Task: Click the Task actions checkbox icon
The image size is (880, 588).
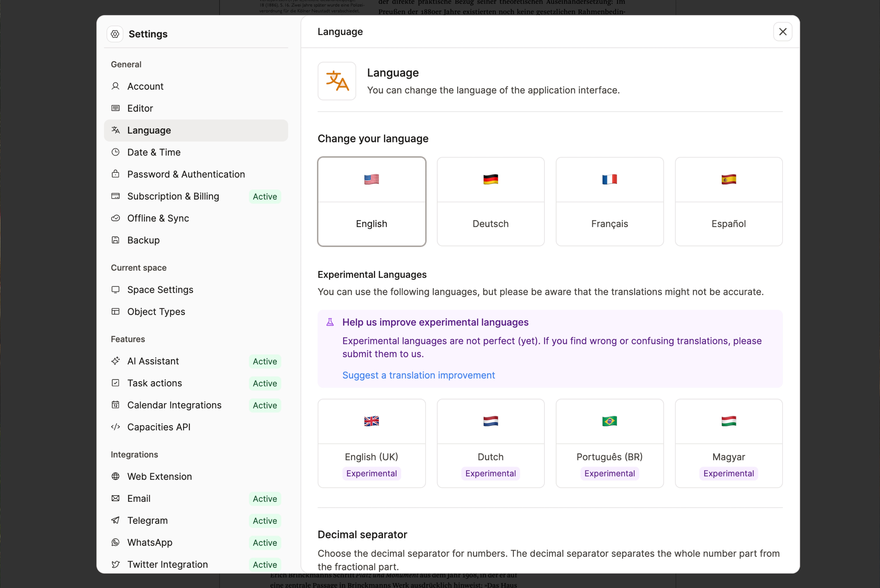Action: click(x=115, y=383)
